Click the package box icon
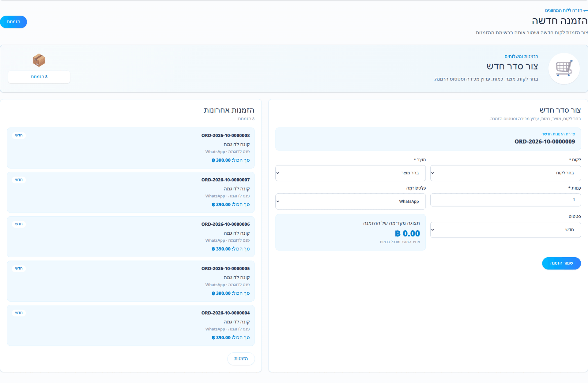The image size is (588, 383). (x=39, y=60)
